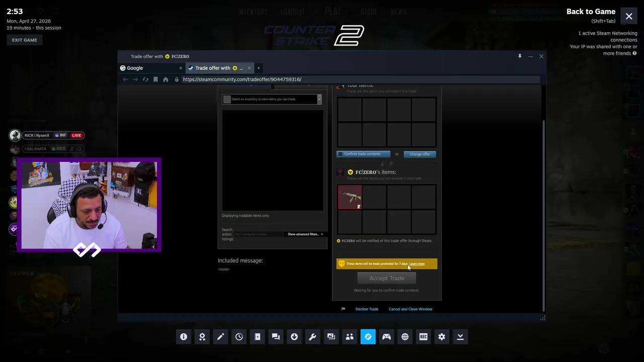Screen dimensions: 644x362
Task: Open the downloads arrow icon in the overlay toolbar
Action: coord(294,337)
